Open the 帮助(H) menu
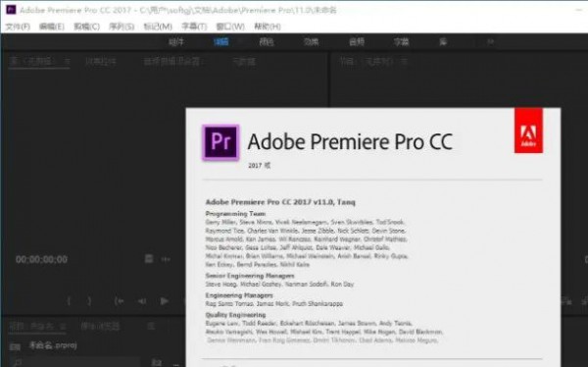The height and width of the screenshot is (367, 588). (x=268, y=26)
